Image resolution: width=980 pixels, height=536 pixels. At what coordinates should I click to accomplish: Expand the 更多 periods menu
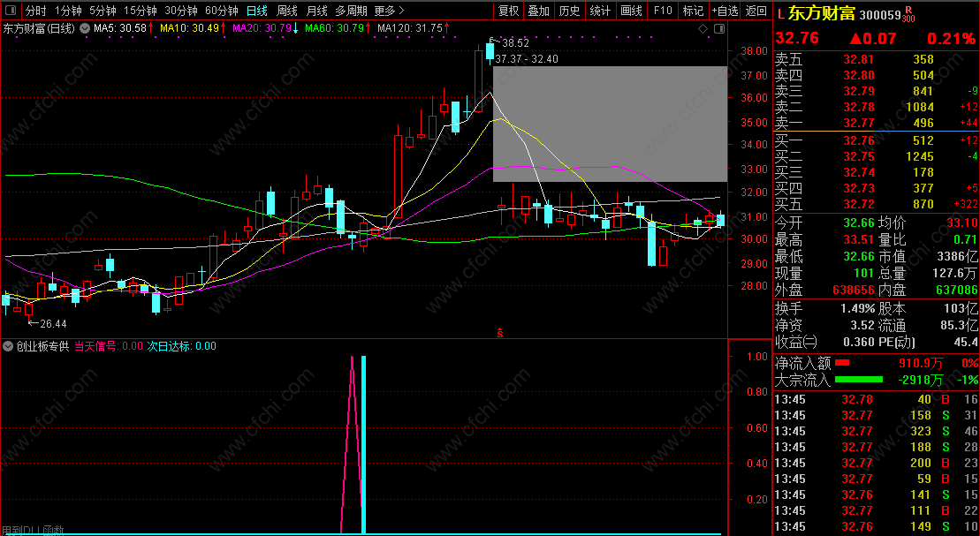pos(390,11)
